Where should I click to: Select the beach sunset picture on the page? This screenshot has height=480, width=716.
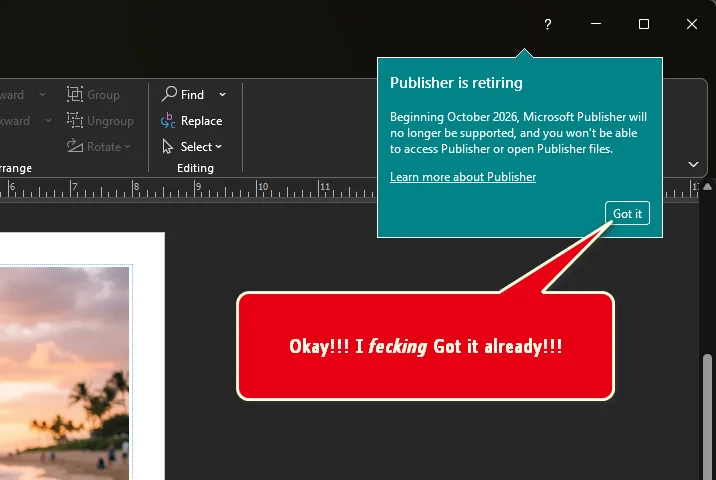64,372
